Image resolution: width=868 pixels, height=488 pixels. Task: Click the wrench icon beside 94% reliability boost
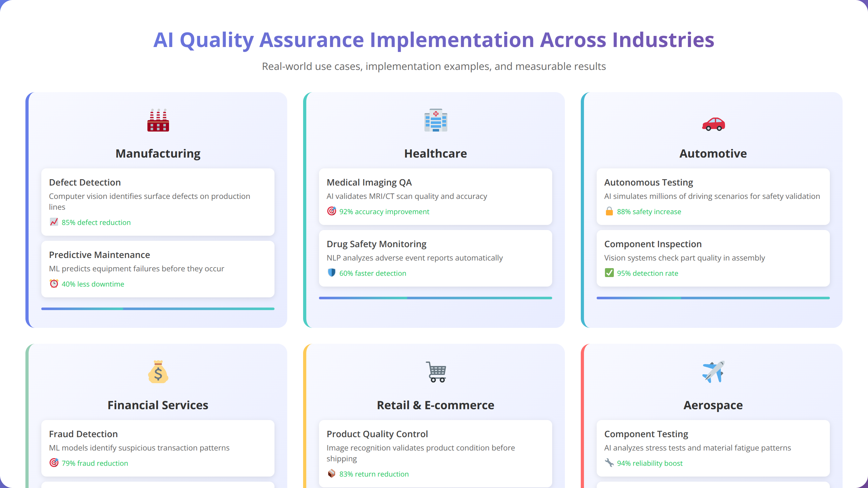coord(609,463)
